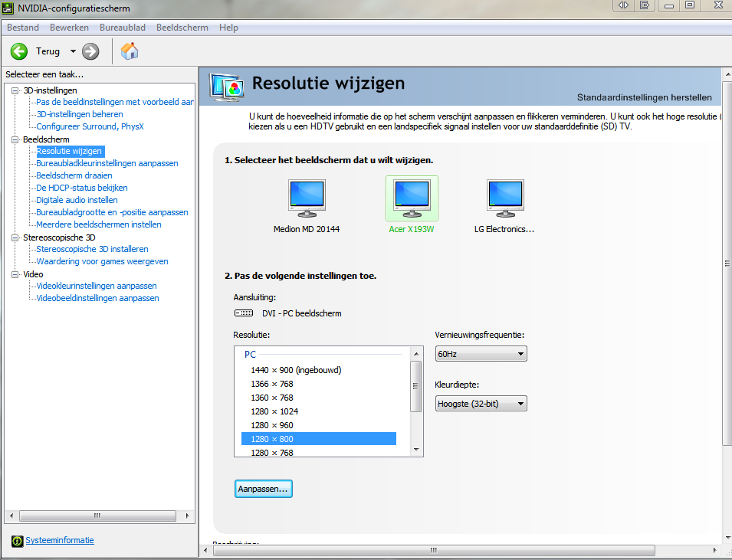The width and height of the screenshot is (732, 560).
Task: Click the Aanpassen... button
Action: point(264,489)
